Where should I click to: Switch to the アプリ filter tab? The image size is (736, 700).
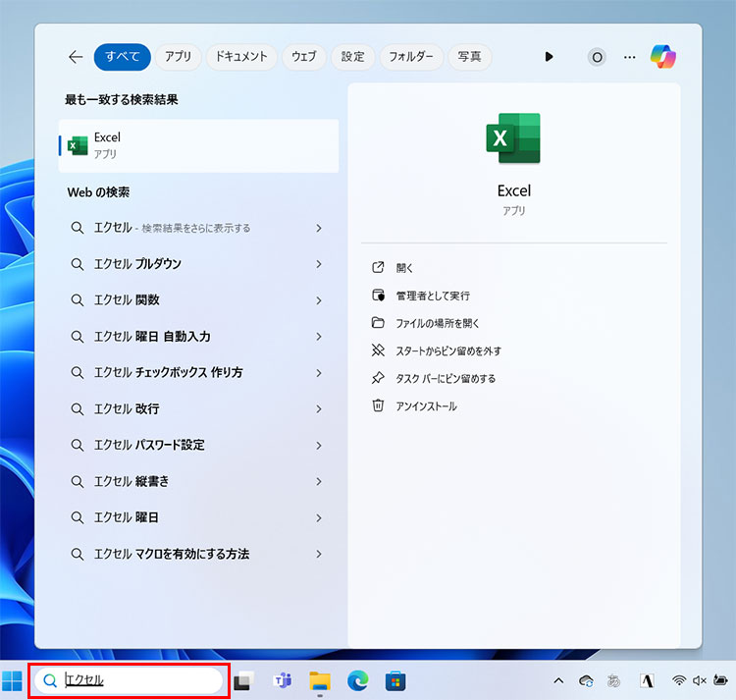pos(178,57)
